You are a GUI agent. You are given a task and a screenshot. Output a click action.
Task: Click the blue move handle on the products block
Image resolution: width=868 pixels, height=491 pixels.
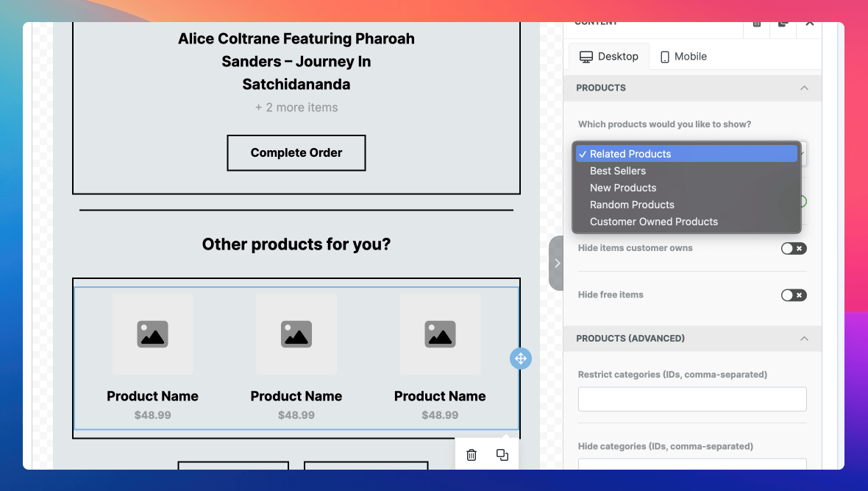point(520,358)
